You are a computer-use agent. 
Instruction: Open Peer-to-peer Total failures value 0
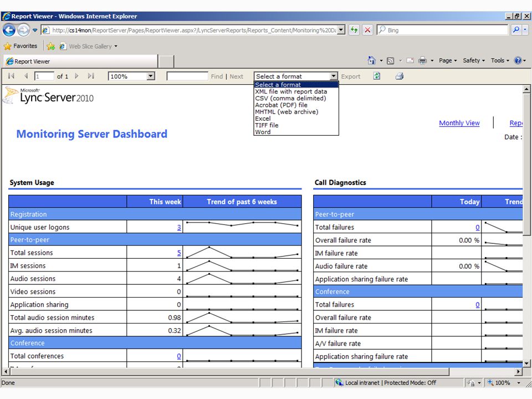click(477, 227)
